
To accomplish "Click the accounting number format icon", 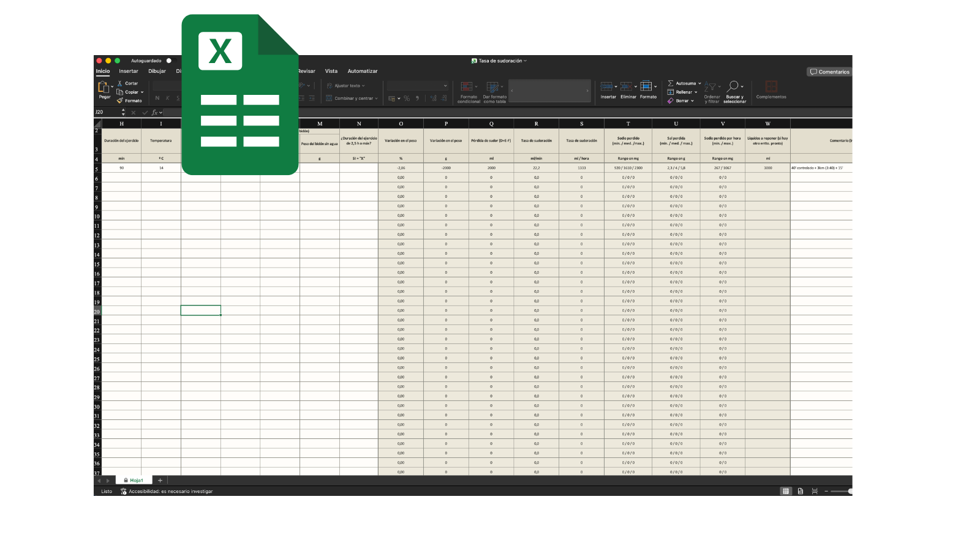I will click(x=392, y=98).
